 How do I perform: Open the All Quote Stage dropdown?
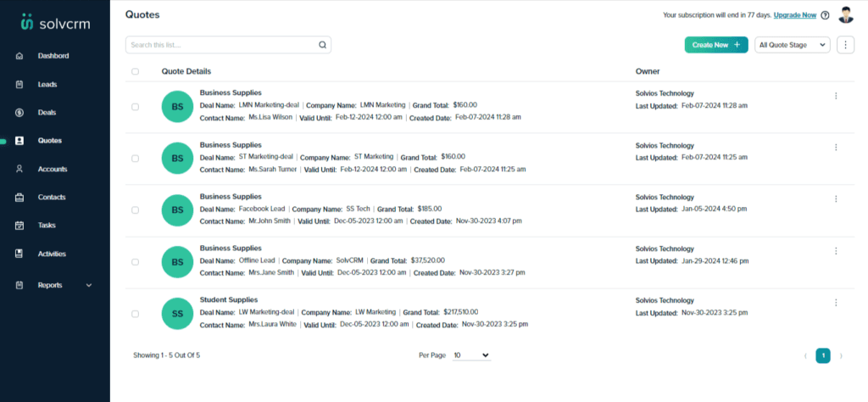[x=793, y=45]
